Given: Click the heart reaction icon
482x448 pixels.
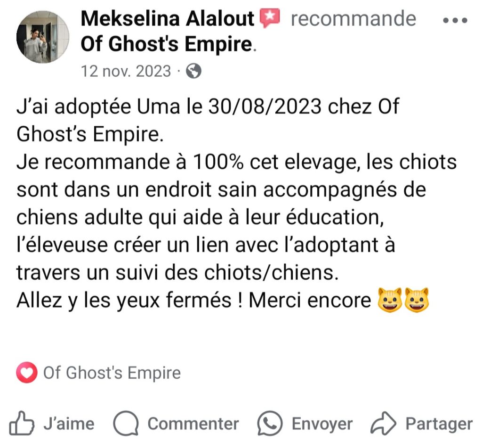Looking at the screenshot, I should 27,372.
